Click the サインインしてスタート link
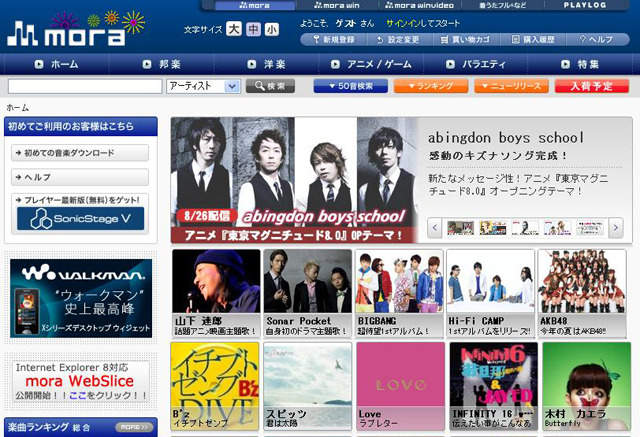The image size is (640, 437). coord(423,23)
